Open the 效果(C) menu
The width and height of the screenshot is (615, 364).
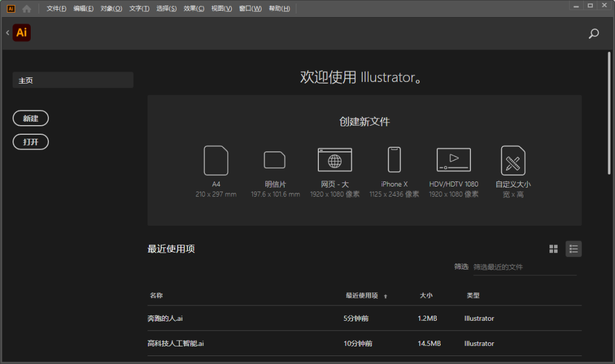(194, 9)
